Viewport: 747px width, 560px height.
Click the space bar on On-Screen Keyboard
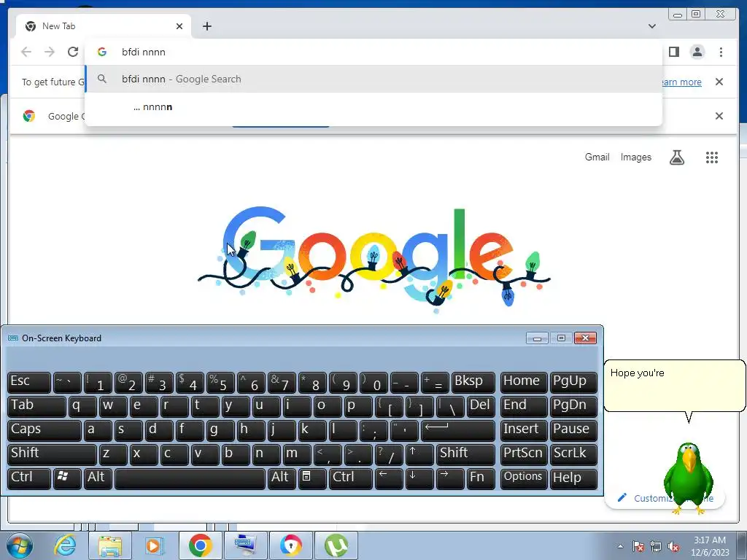(190, 478)
